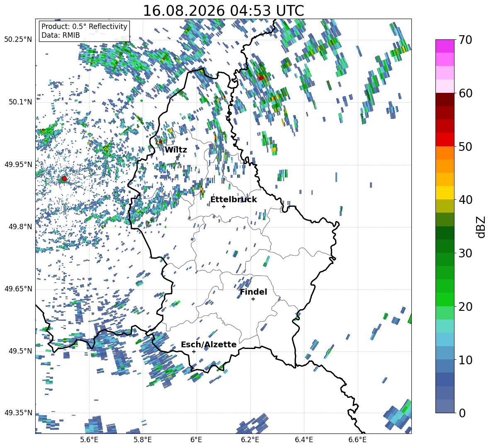Click the dark red 60 dBZ colorbar band

(x=445, y=99)
